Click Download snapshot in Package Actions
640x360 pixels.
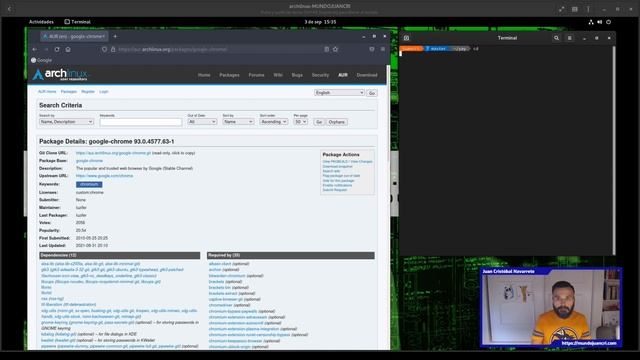pyautogui.click(x=338, y=167)
